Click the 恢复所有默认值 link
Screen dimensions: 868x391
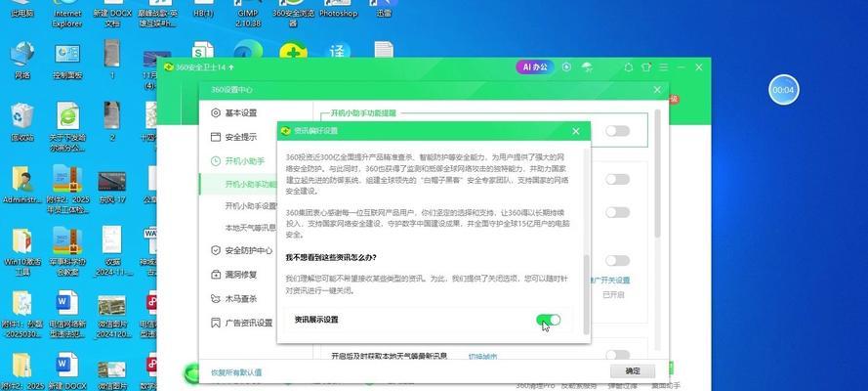coord(236,372)
